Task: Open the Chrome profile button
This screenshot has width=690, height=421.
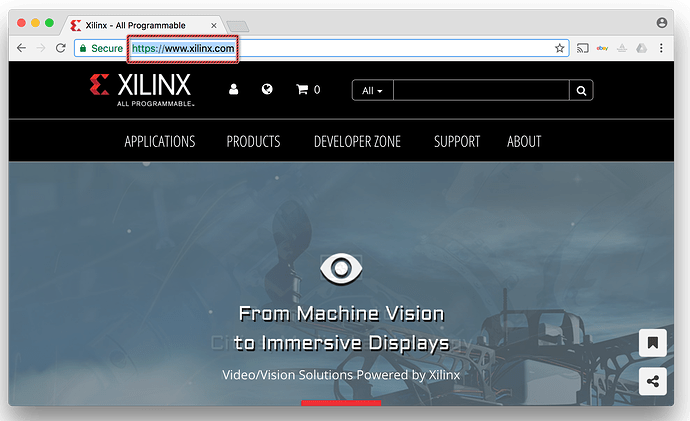Action: pos(662,22)
